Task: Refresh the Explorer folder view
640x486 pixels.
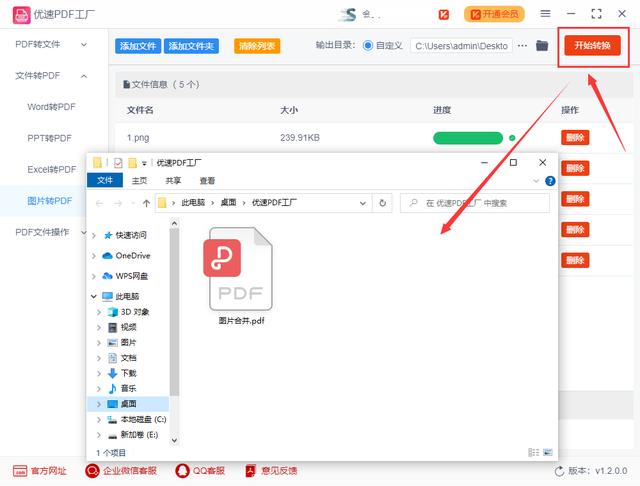Action: [382, 203]
